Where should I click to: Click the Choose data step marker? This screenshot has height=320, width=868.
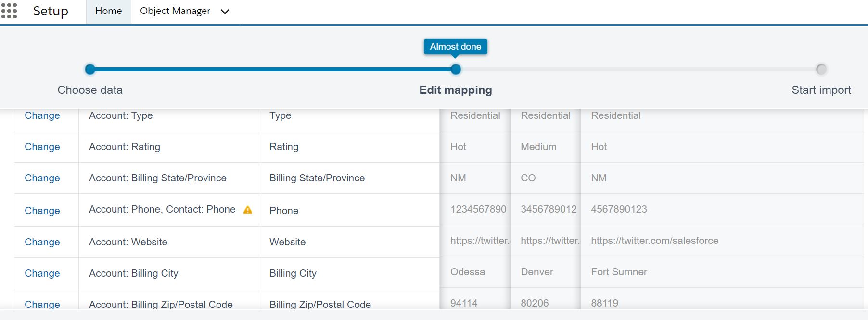click(x=90, y=69)
